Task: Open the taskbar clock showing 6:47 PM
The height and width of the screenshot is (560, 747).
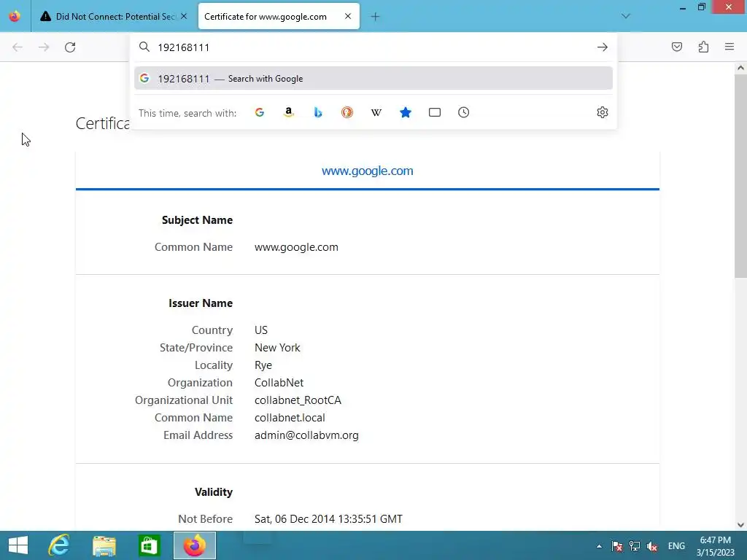Action: [715, 546]
